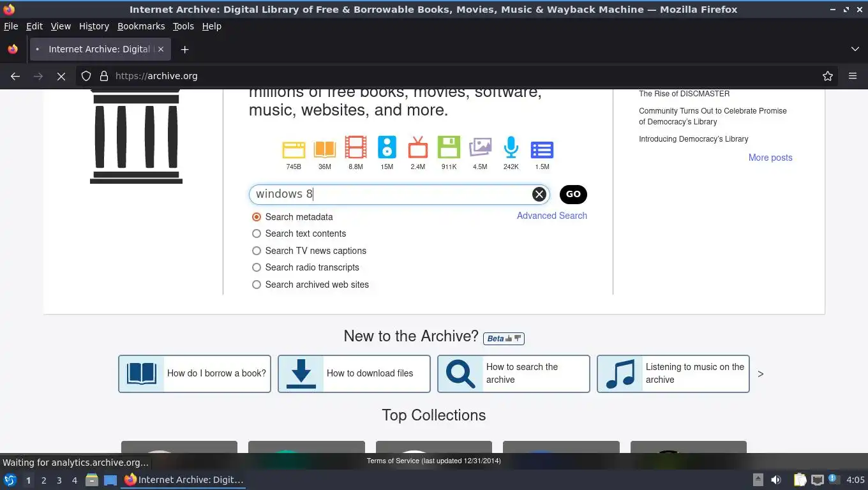Click the Beta feedback badge

pyautogui.click(x=504, y=339)
